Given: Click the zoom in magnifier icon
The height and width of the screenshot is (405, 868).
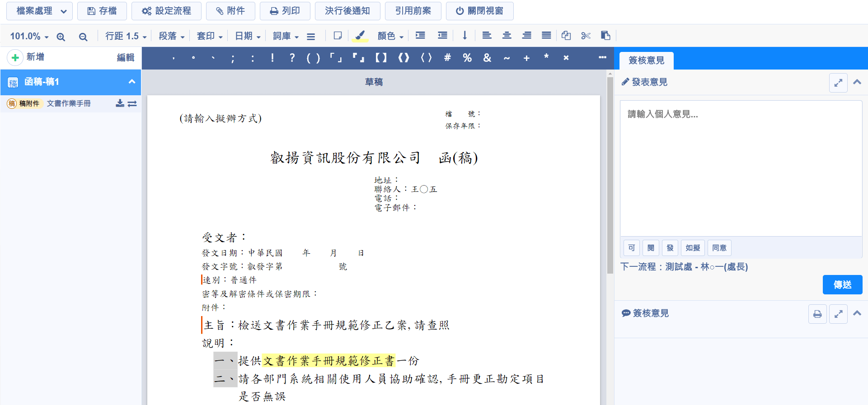Looking at the screenshot, I should click(x=61, y=37).
